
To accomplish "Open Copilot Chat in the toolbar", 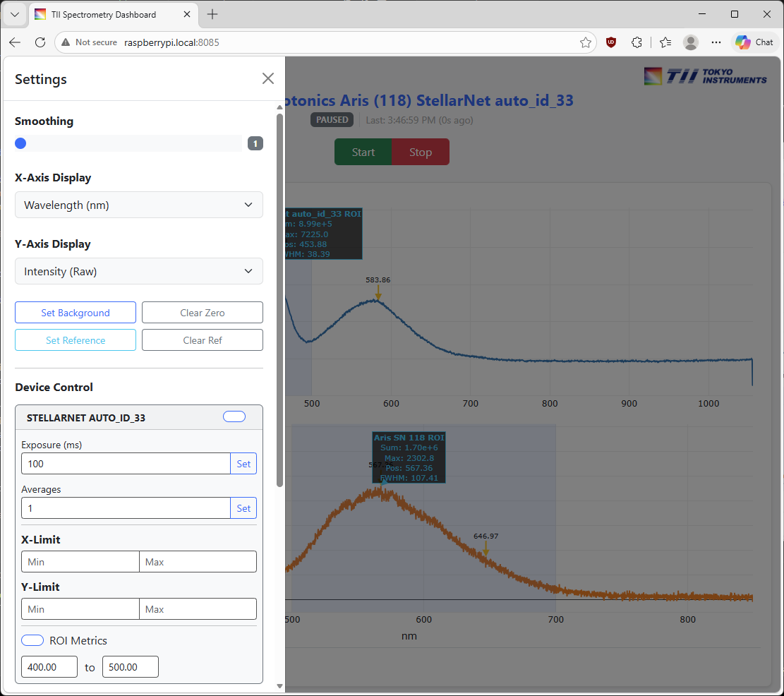I will 754,42.
